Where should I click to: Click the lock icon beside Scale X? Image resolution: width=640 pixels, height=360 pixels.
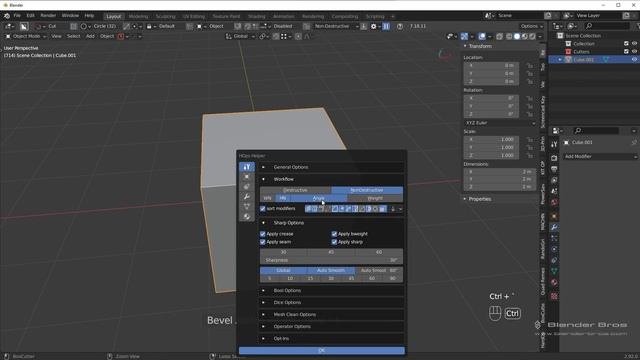pos(529,140)
